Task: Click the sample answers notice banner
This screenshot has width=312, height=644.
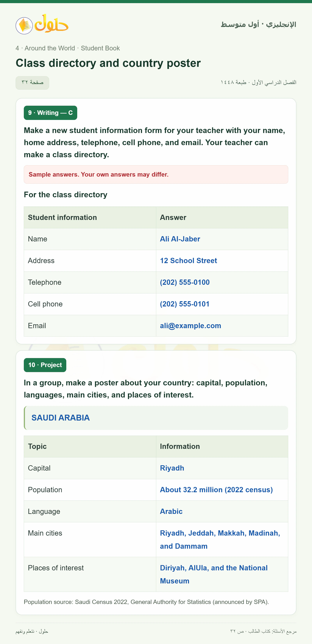Action: click(156, 174)
